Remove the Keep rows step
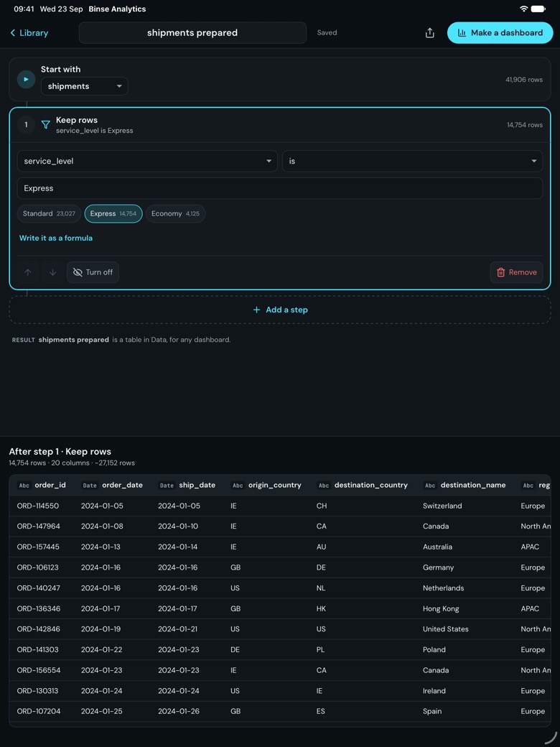560x747 pixels. 517,272
